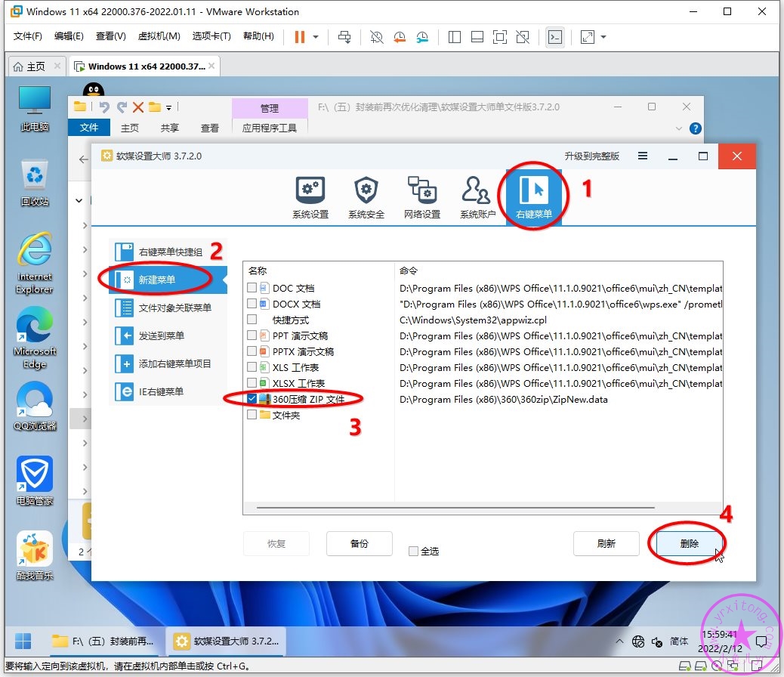Select Internet Explorer desktop icon

coord(35,263)
